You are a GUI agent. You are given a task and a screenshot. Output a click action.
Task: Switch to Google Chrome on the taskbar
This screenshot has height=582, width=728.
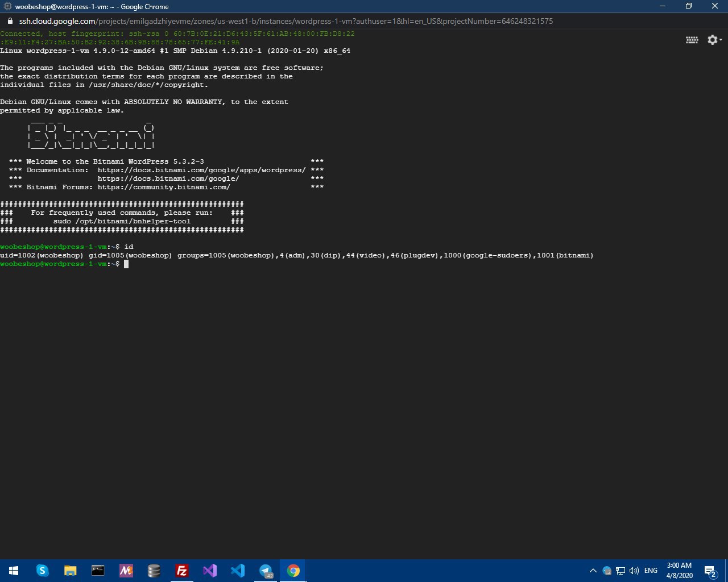click(293, 571)
